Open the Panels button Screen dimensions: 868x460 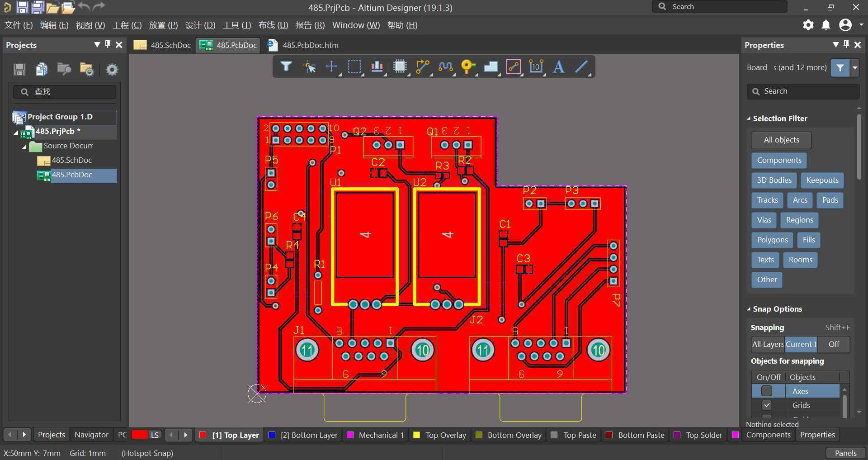click(845, 453)
